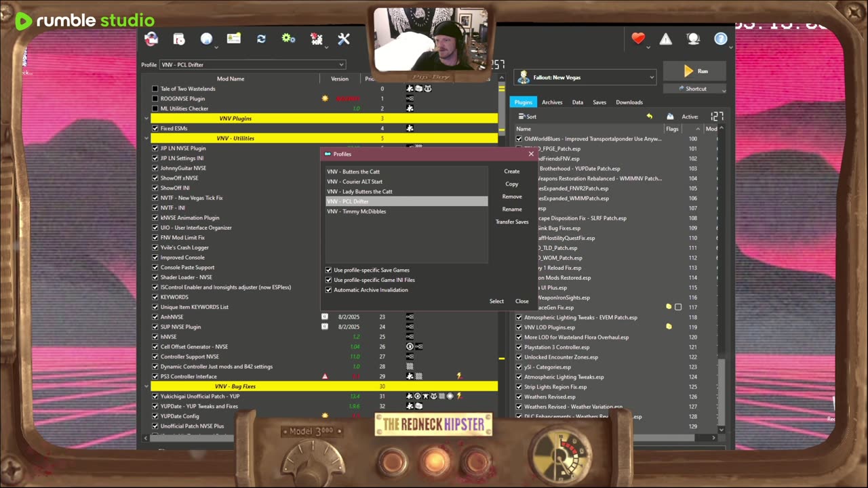Click Copy in Profiles dialog
This screenshot has width=868, height=488.
click(512, 184)
